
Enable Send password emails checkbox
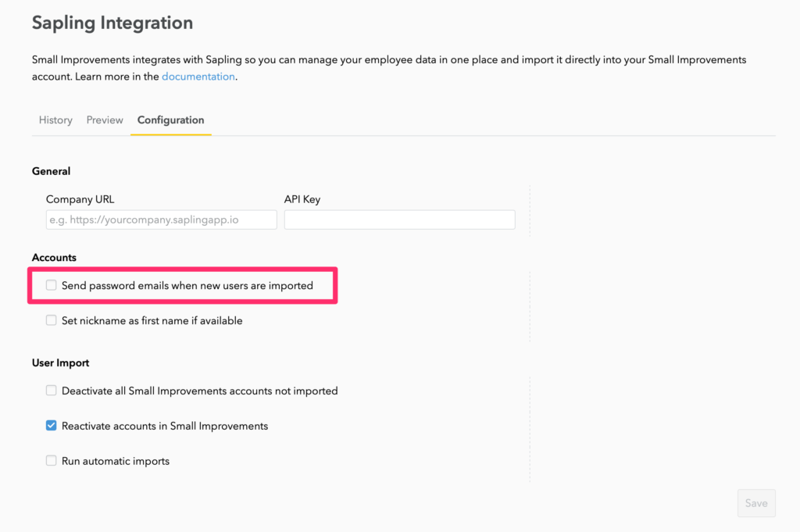[x=51, y=285]
